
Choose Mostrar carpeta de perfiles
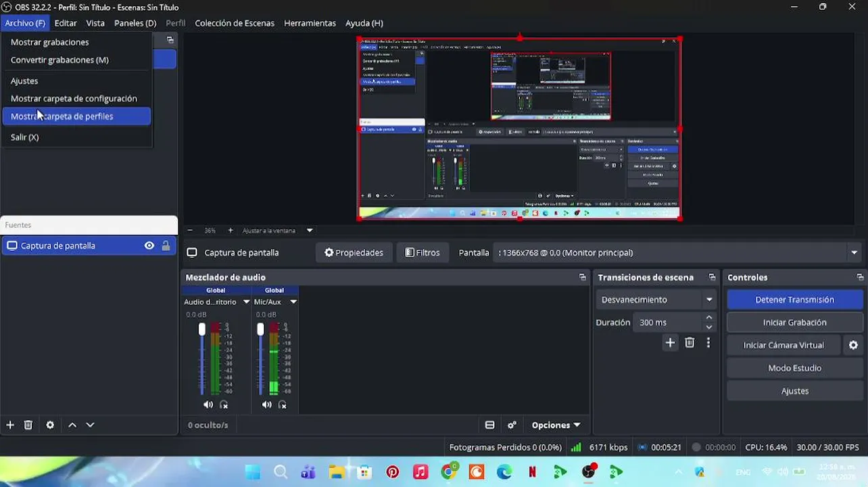pos(76,116)
